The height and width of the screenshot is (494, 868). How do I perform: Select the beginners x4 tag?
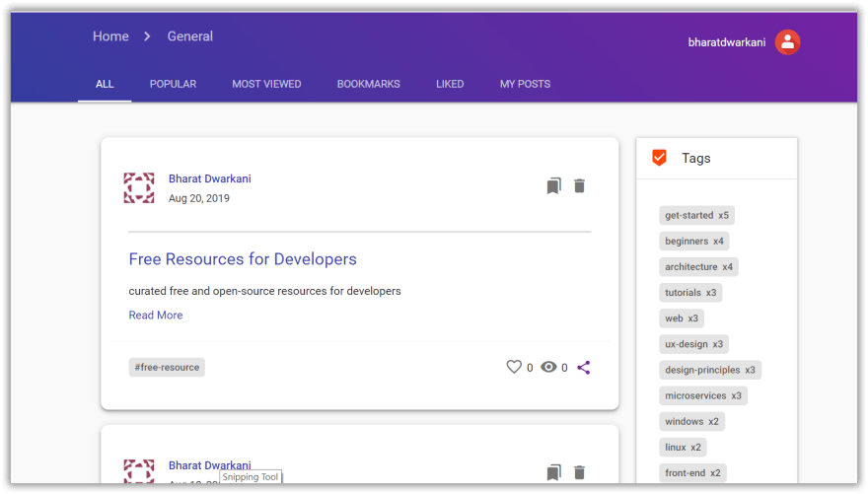pos(694,242)
